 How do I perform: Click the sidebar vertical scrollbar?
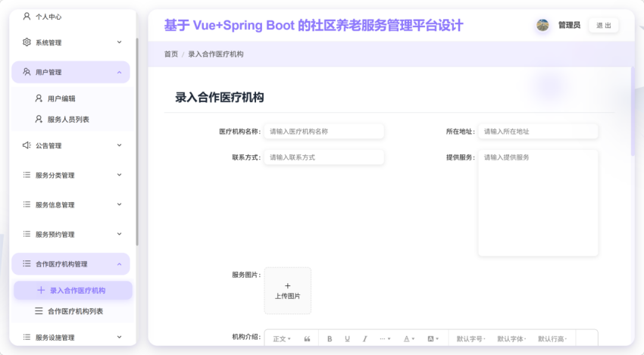137,142
